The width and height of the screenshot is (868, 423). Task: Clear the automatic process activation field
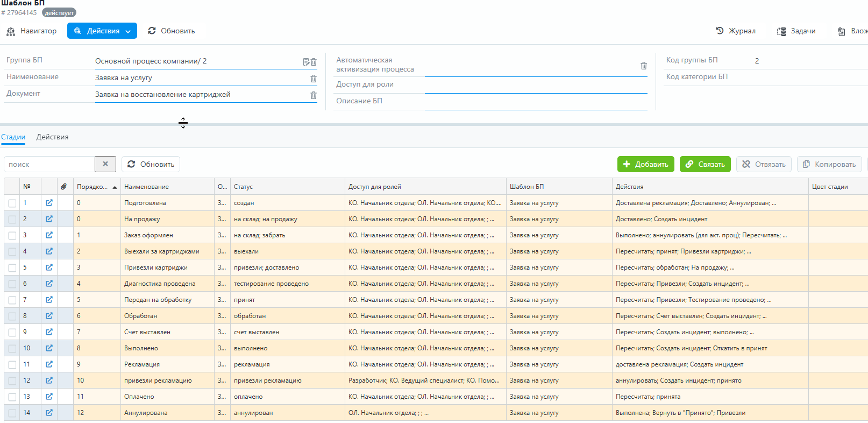coord(644,66)
